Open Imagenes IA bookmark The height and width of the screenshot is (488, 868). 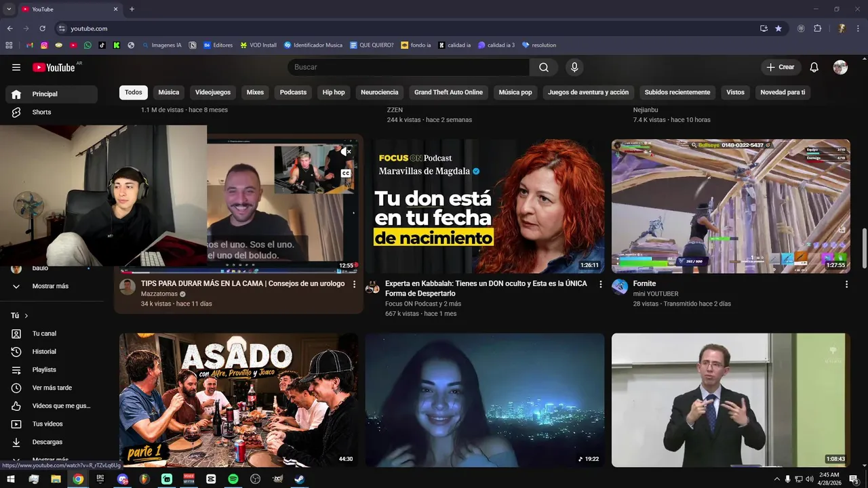pos(161,45)
